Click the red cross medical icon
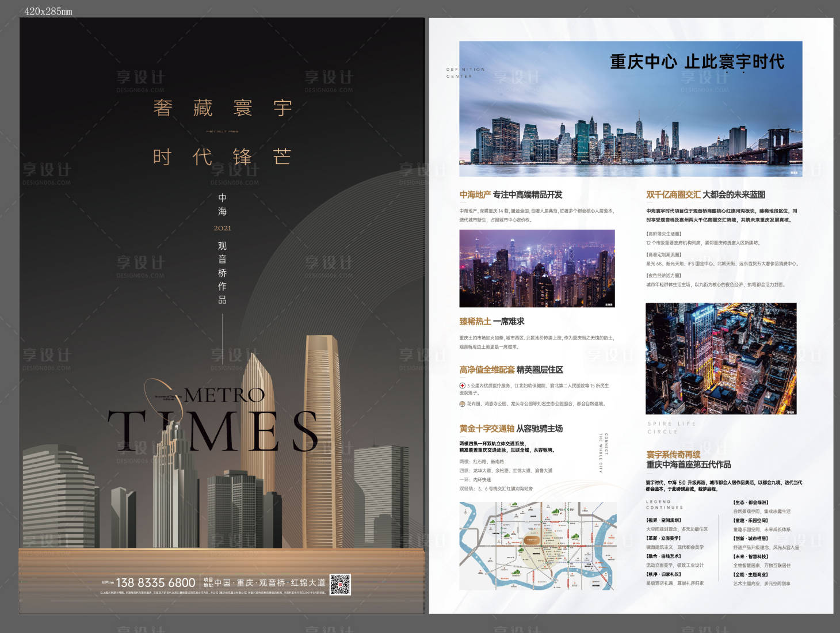Screen dimensions: 840x633 462,386
